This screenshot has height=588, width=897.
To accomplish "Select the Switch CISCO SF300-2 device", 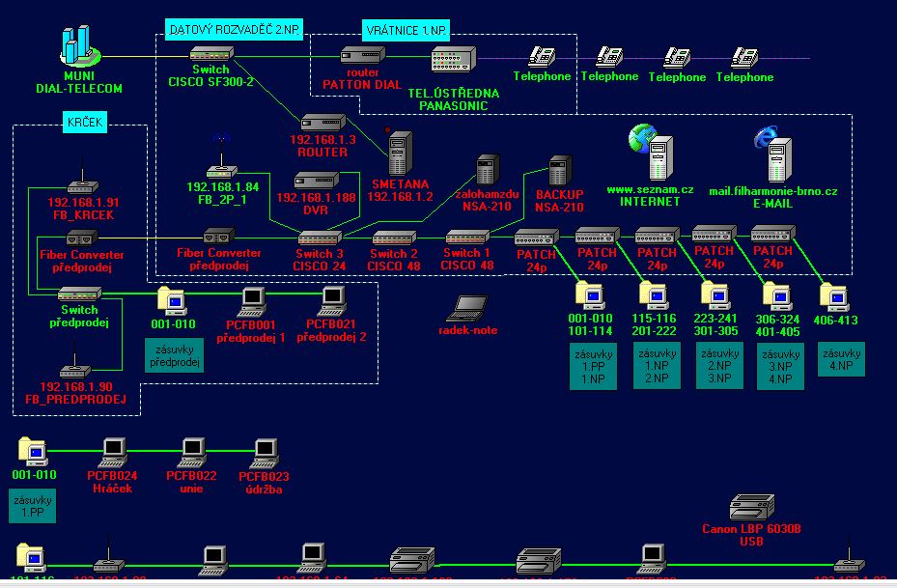I will 210,55.
